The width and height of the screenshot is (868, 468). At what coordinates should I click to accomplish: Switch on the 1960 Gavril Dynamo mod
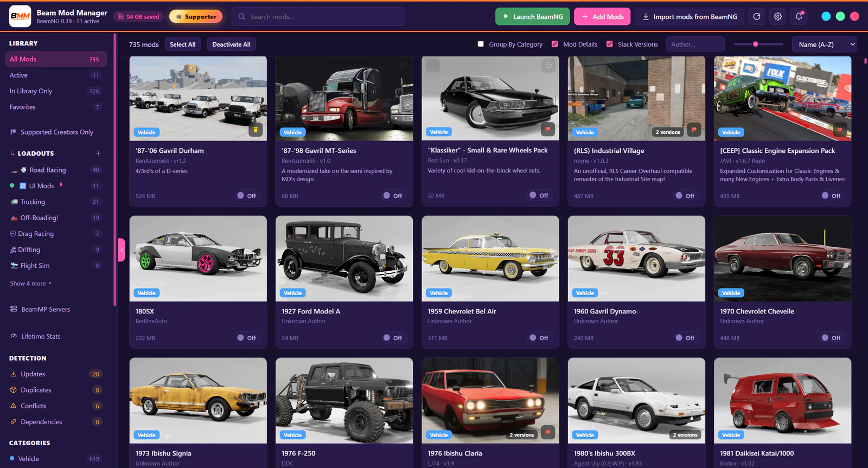pos(685,338)
